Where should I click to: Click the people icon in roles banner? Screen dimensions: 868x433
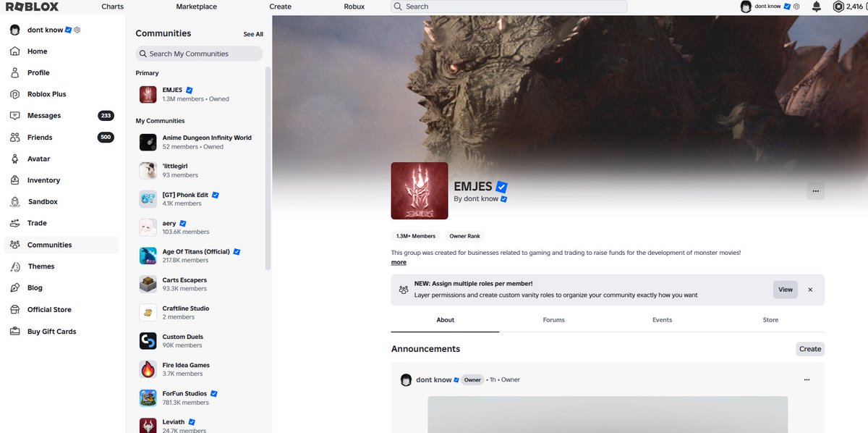(404, 290)
